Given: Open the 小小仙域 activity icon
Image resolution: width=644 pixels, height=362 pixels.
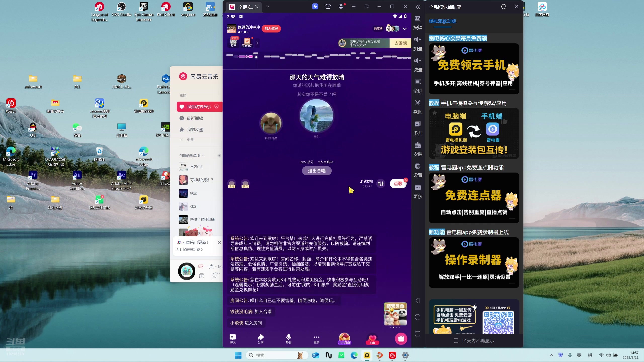Looking at the screenshot, I should (x=344, y=339).
